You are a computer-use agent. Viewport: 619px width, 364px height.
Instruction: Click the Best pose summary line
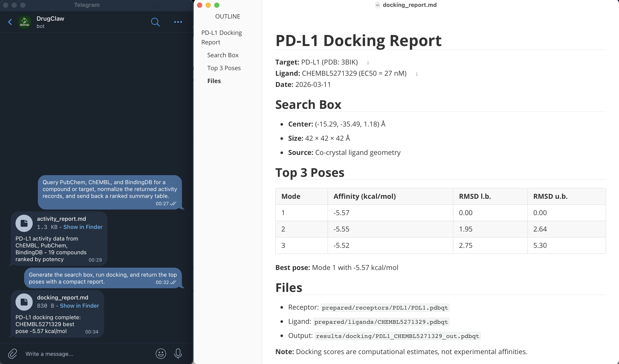[x=337, y=267]
